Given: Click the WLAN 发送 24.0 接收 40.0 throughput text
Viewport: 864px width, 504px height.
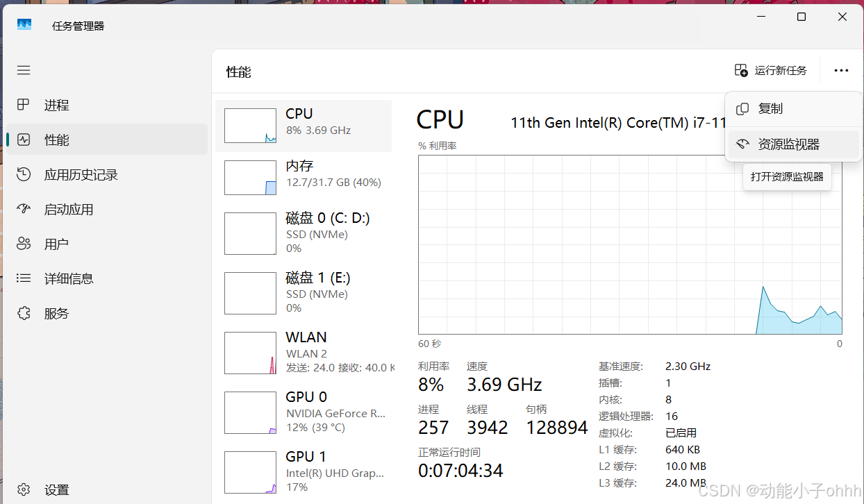Looking at the screenshot, I should coord(340,367).
